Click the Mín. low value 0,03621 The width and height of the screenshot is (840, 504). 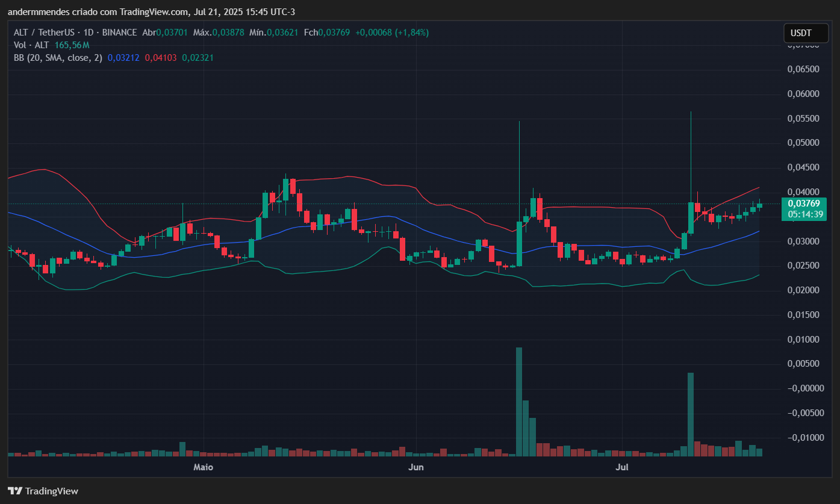point(283,33)
